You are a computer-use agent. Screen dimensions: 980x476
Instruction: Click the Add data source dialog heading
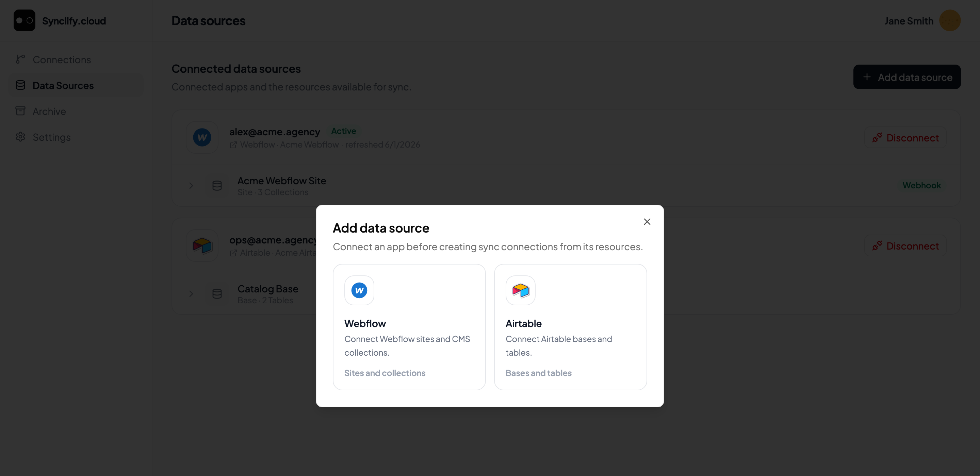381,228
